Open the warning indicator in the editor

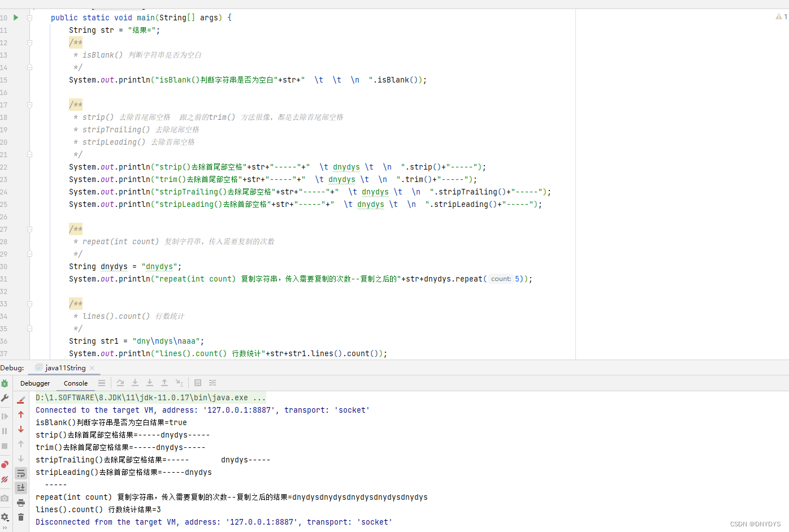[782, 17]
